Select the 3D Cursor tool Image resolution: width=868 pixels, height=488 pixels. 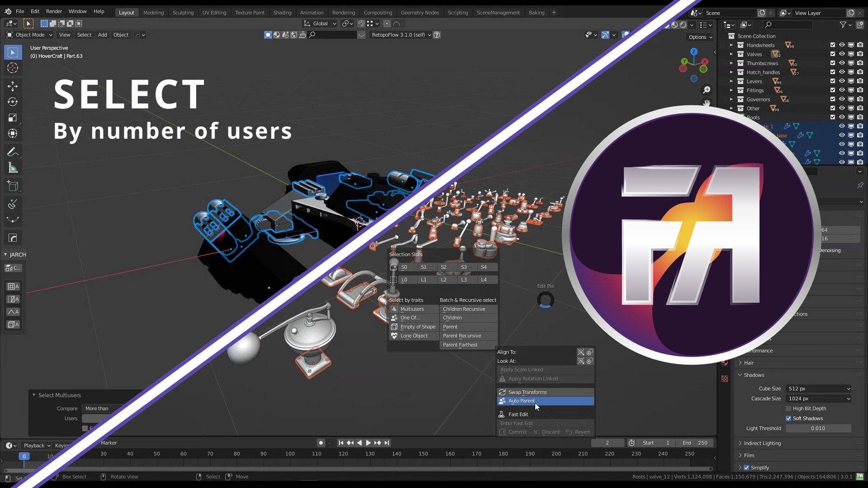pyautogui.click(x=13, y=68)
